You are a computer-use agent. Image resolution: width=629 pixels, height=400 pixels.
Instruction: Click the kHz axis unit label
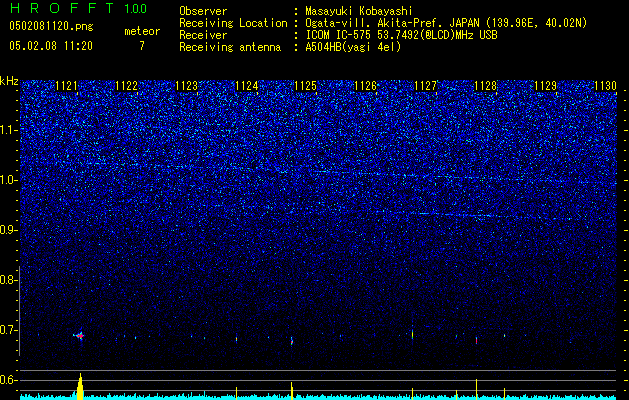click(9, 81)
